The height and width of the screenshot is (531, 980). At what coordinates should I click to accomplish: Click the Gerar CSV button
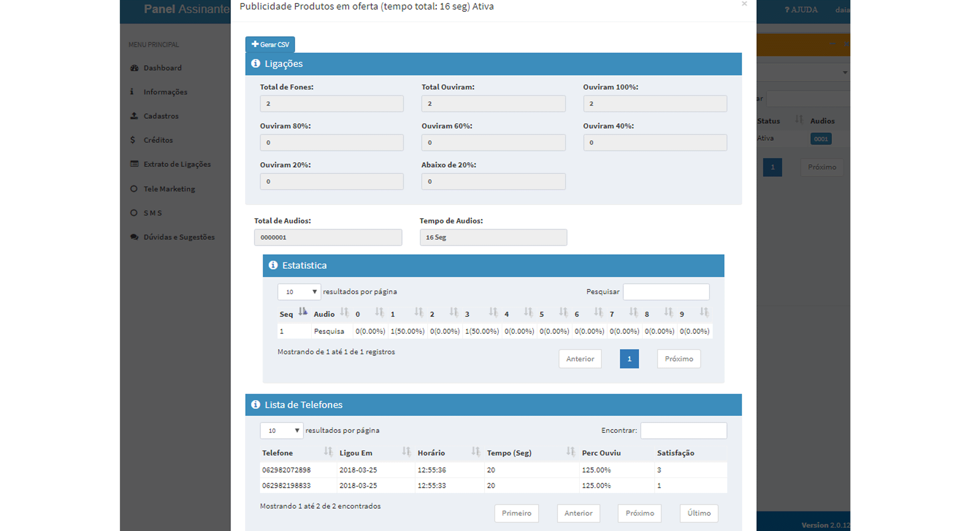pyautogui.click(x=270, y=44)
